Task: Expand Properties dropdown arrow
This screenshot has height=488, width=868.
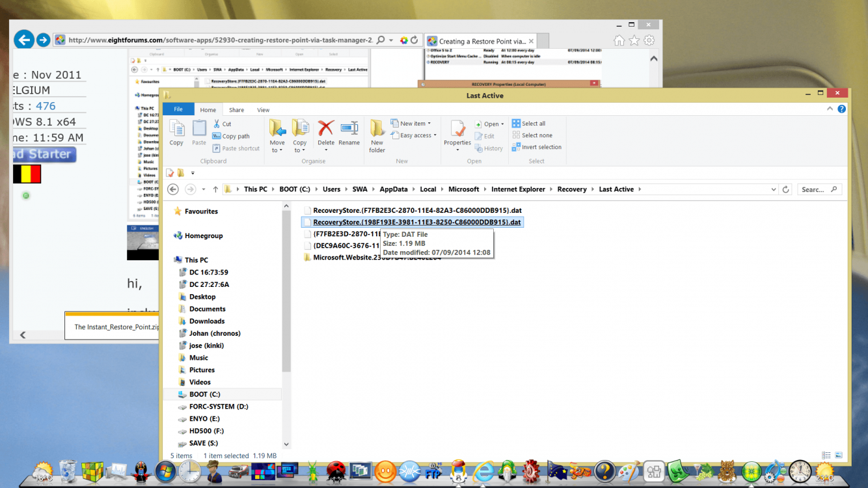Action: click(x=457, y=150)
